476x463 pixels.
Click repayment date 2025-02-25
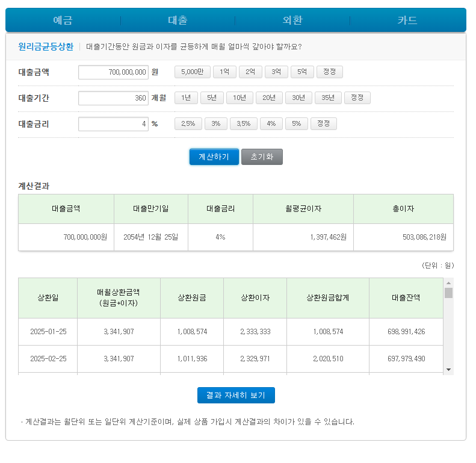pos(48,359)
